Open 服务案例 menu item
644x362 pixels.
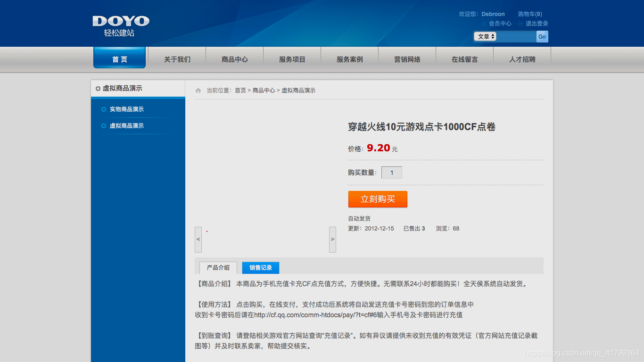350,59
